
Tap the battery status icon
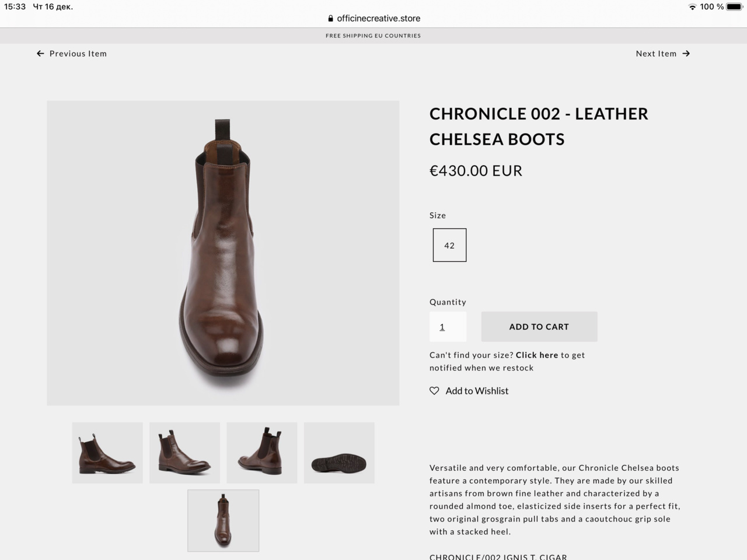coord(734,7)
